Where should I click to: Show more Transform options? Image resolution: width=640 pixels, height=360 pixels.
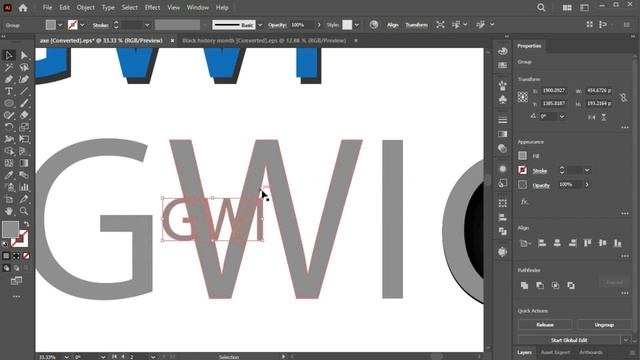coord(625,128)
